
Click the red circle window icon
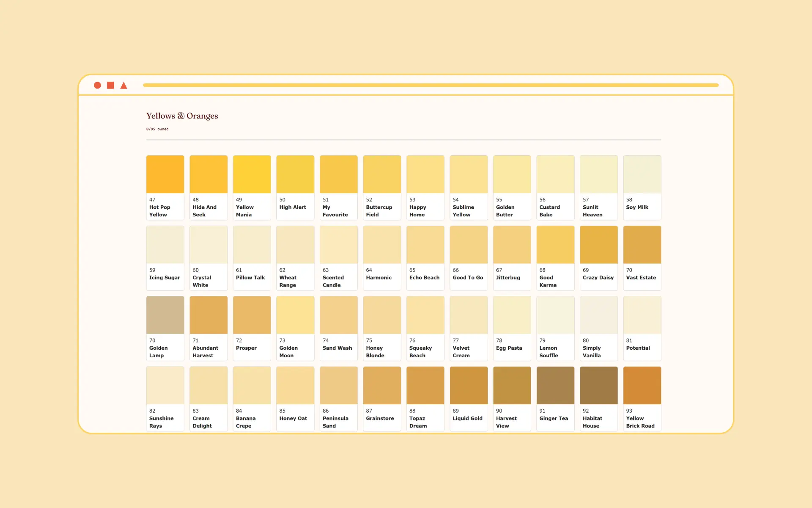click(x=97, y=85)
